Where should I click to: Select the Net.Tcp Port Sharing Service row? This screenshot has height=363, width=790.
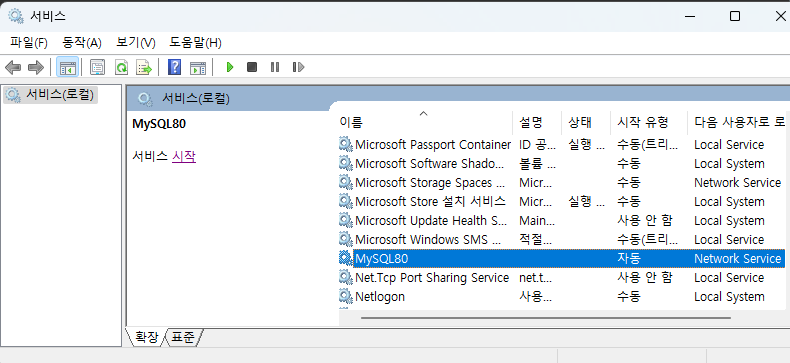coord(562,278)
